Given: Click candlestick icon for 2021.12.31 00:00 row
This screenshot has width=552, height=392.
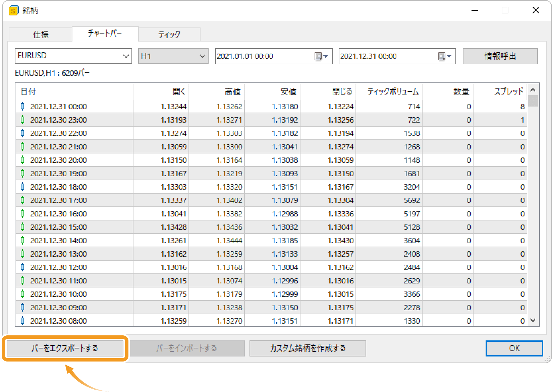Looking at the screenshot, I should 22,107.
